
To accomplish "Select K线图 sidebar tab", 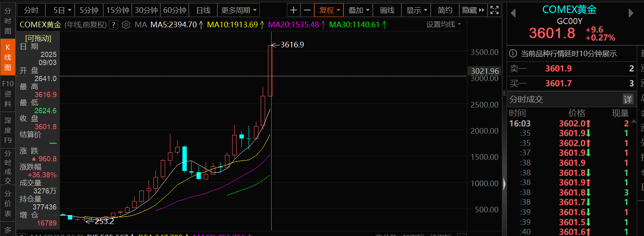I will (8, 57).
